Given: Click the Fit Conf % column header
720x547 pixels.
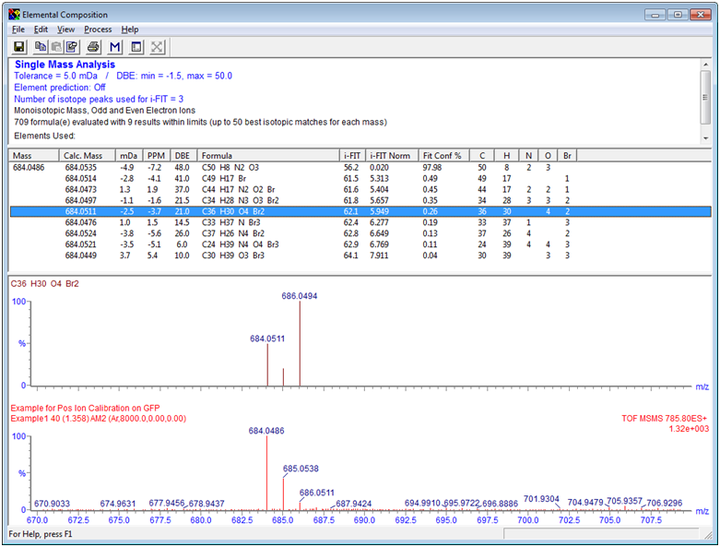Looking at the screenshot, I should (x=441, y=156).
